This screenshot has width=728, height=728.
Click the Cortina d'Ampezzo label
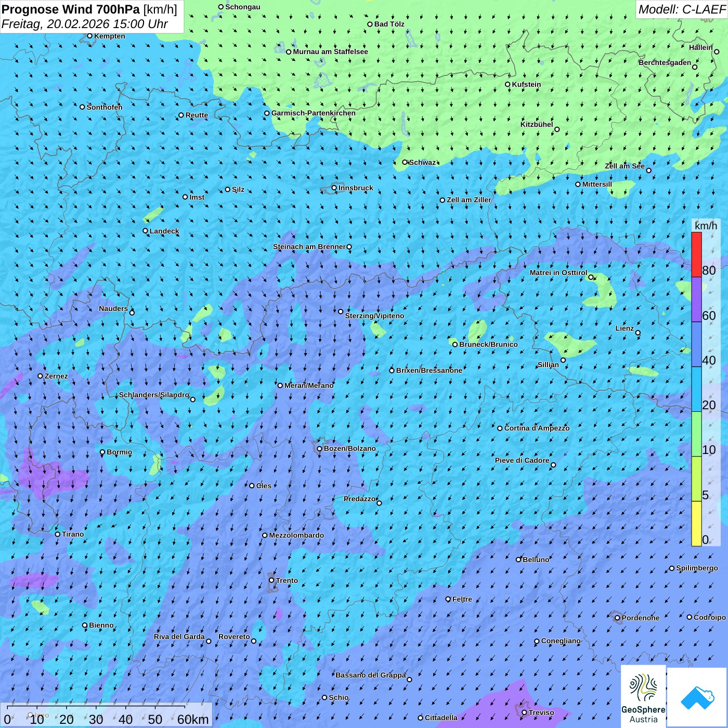click(537, 428)
